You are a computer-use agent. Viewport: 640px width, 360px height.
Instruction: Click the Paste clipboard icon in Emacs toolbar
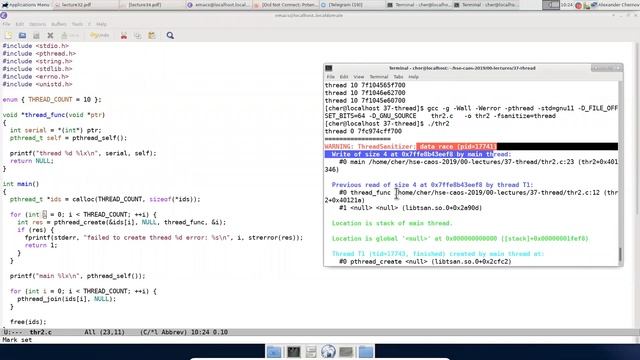point(152,36)
